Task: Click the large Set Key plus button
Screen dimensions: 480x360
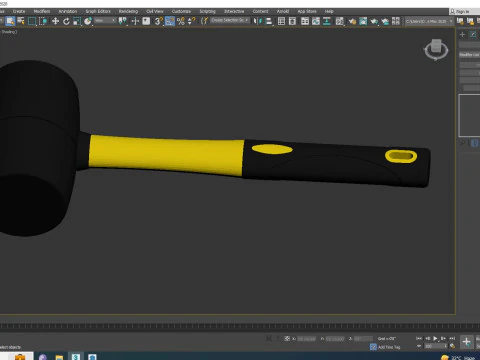Action: [x=466, y=342]
